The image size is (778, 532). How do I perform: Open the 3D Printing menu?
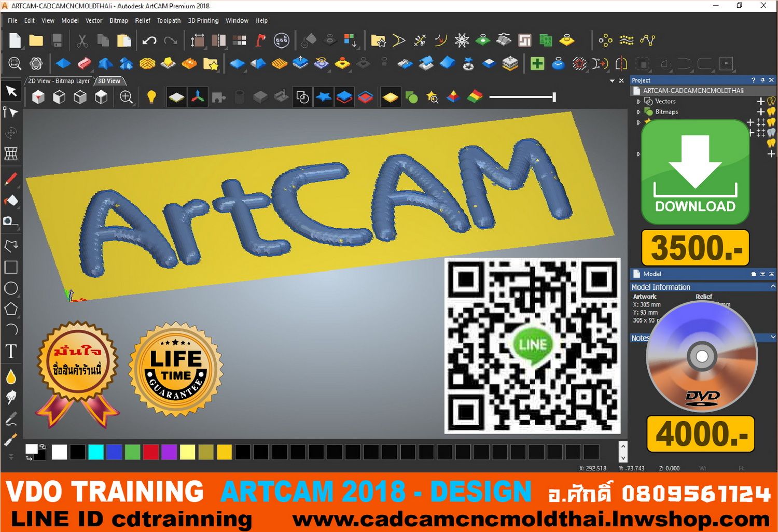point(203,21)
